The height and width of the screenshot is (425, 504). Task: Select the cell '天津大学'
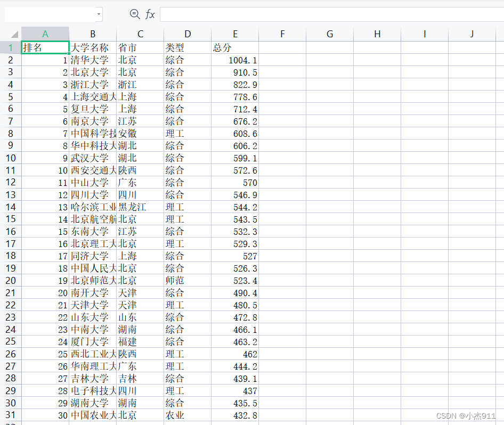point(93,305)
